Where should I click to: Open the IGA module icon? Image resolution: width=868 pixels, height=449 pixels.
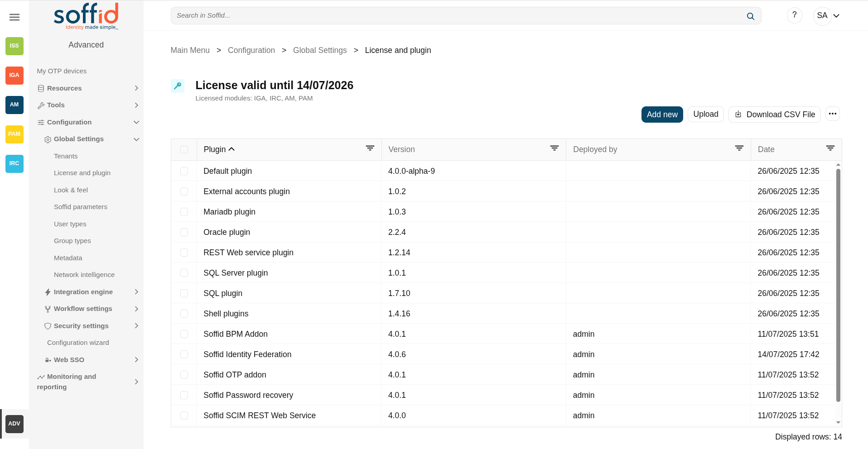14,75
